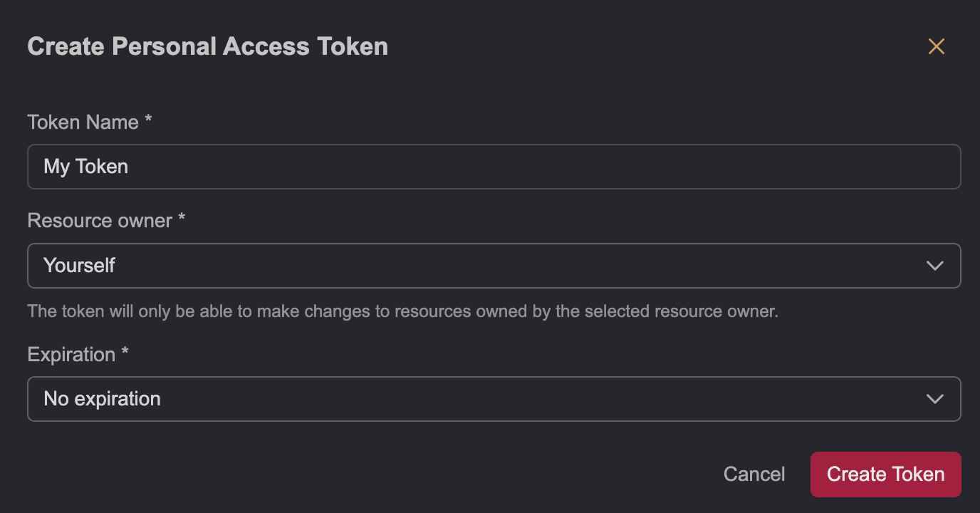Image resolution: width=980 pixels, height=513 pixels.
Task: Click the Resource owner chevron arrow
Action: tap(934, 266)
